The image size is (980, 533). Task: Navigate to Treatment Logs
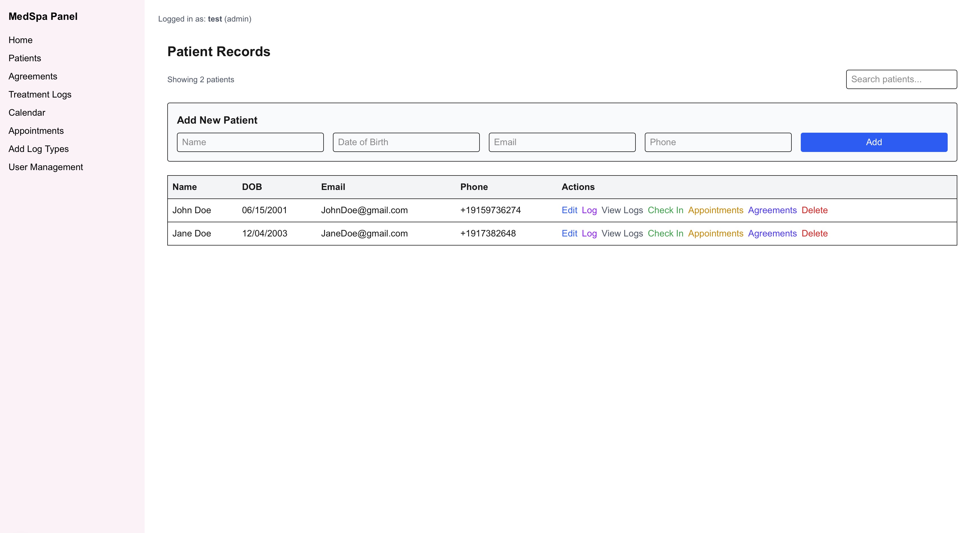pyautogui.click(x=40, y=94)
